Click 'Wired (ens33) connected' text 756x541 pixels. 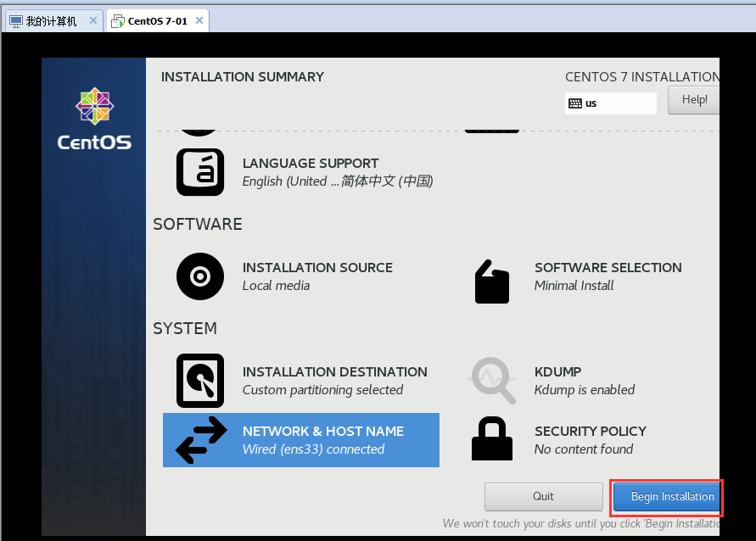point(313,449)
